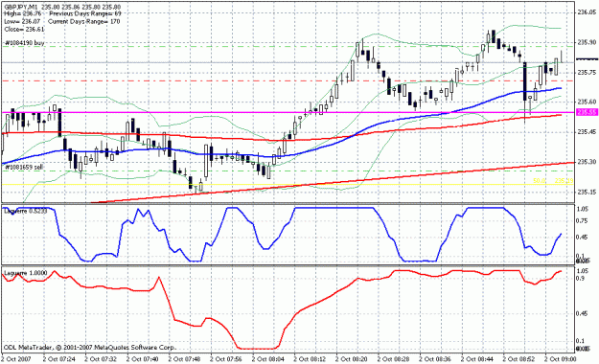Screen dimensions: 599x364
Task: Click the 2 Oct 08:04 time label
Action: coord(268,359)
